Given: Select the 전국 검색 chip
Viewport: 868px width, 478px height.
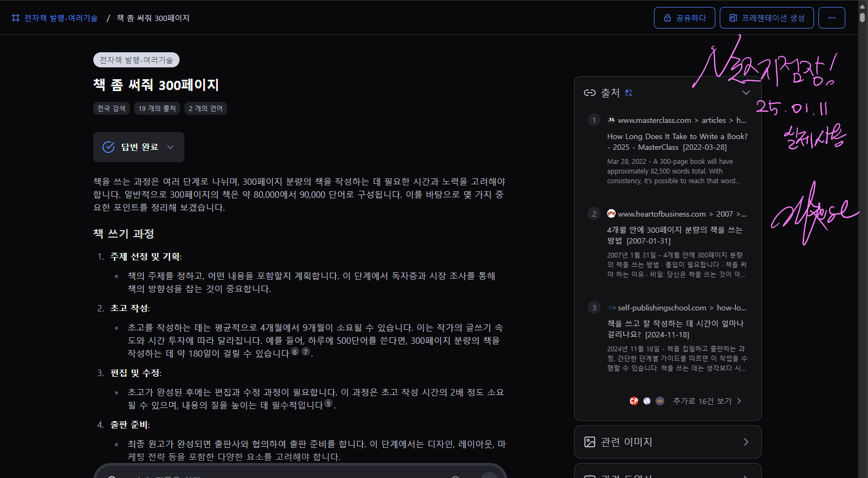Looking at the screenshot, I should pos(112,108).
